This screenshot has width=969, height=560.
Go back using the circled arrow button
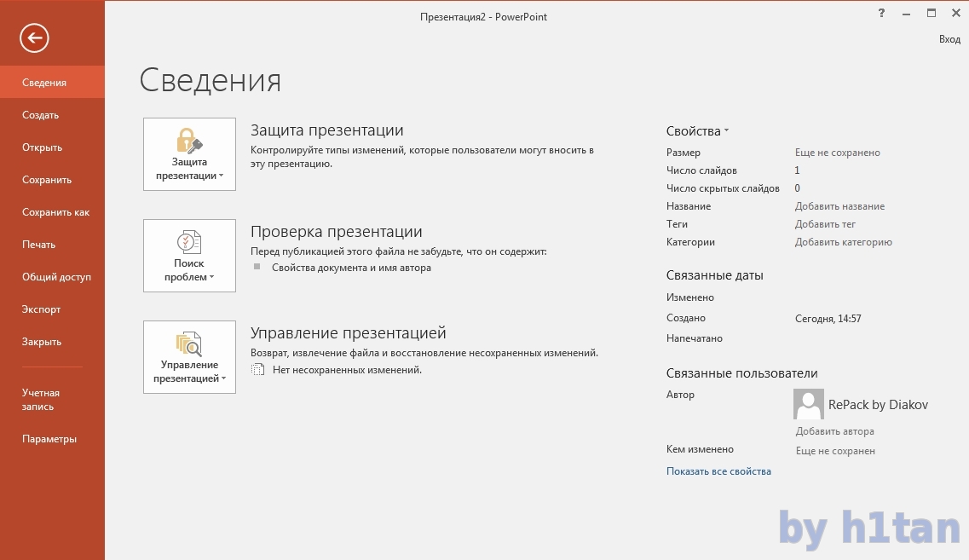coord(34,38)
